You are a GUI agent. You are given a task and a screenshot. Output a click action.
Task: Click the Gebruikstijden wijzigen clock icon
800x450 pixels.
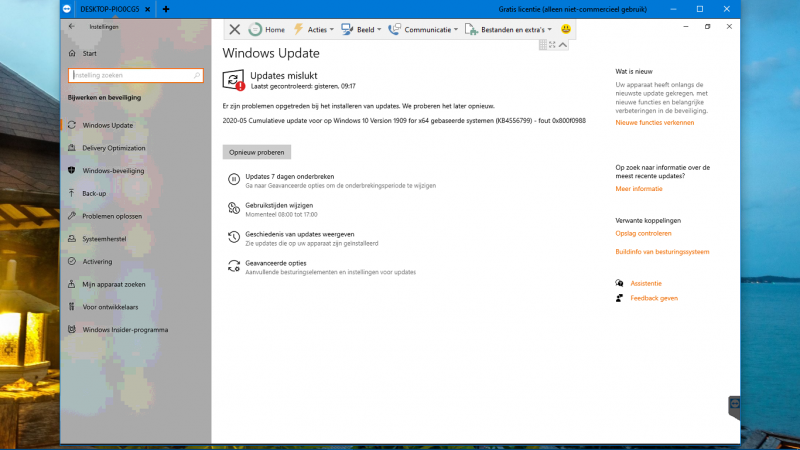click(233, 208)
